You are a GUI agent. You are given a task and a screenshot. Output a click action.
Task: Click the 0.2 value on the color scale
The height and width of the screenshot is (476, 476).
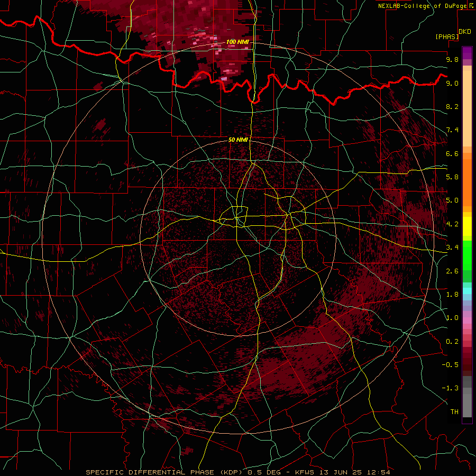(x=452, y=342)
